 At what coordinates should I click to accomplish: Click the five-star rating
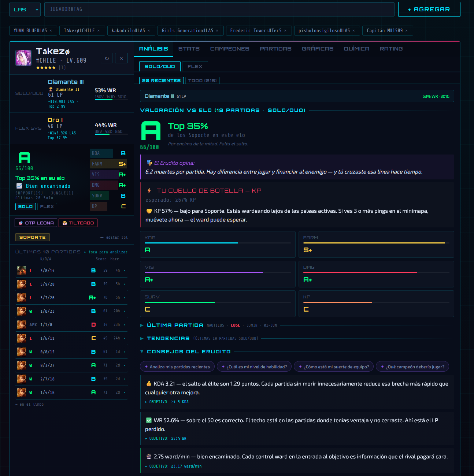46,68
